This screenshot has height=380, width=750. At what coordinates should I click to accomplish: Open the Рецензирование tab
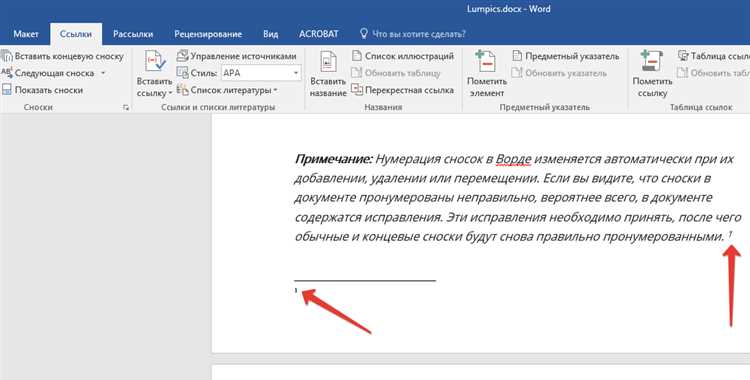(208, 34)
